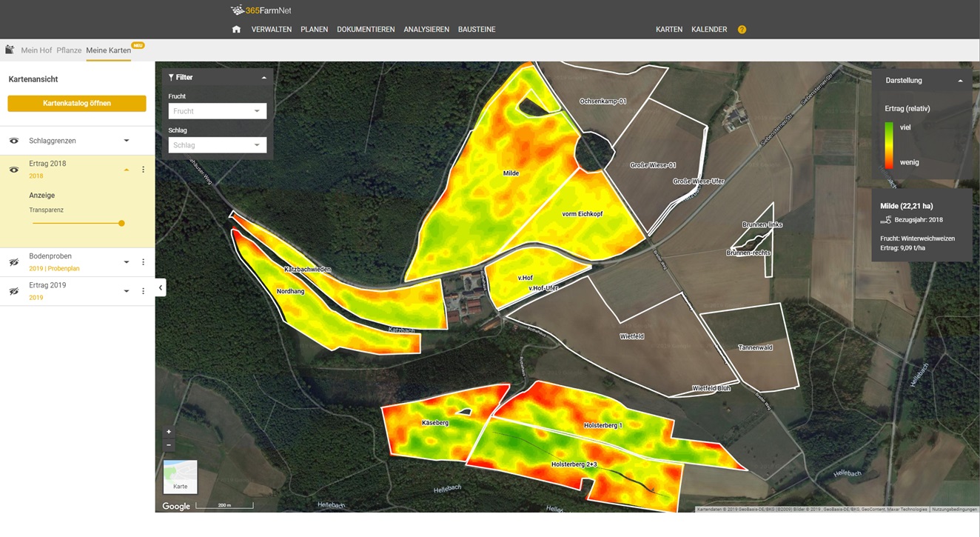Expand the Schlag dropdown

pos(217,144)
